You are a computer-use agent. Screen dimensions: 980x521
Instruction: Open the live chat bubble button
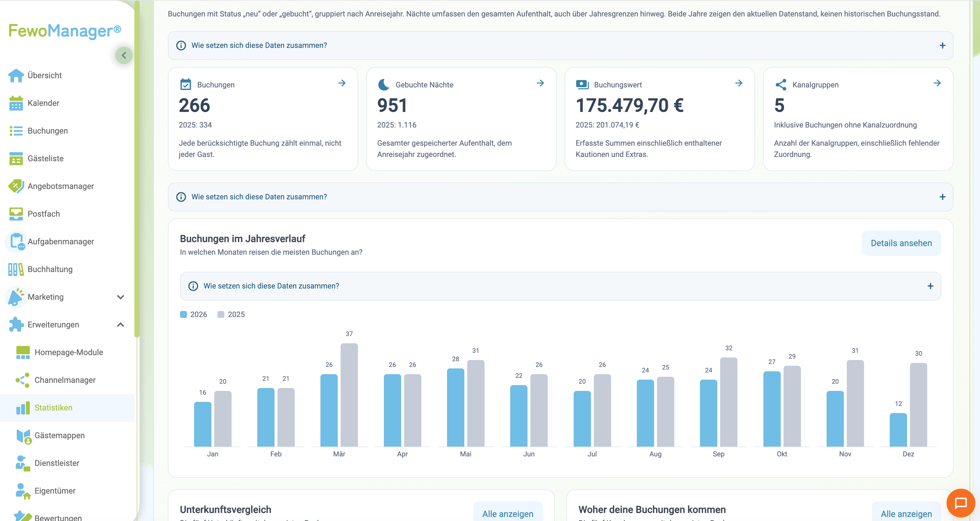pyautogui.click(x=961, y=503)
